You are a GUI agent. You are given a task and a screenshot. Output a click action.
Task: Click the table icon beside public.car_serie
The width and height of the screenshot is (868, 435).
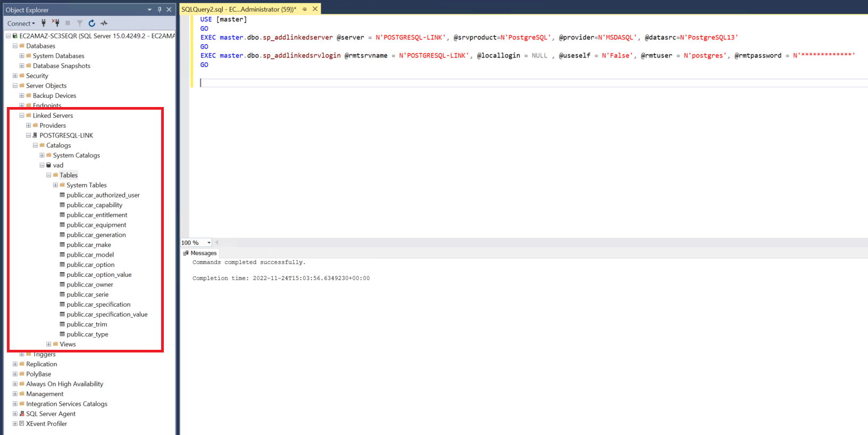click(62, 294)
